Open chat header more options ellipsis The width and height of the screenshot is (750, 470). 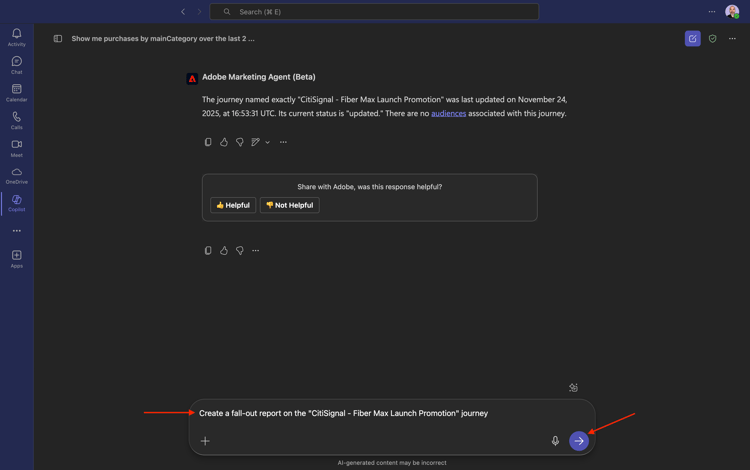(x=732, y=39)
